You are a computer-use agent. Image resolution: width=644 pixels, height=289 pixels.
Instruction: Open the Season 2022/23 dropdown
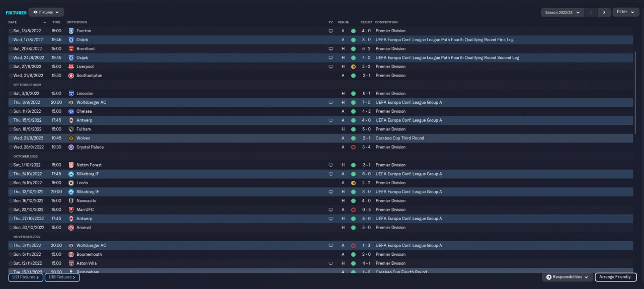coord(562,12)
